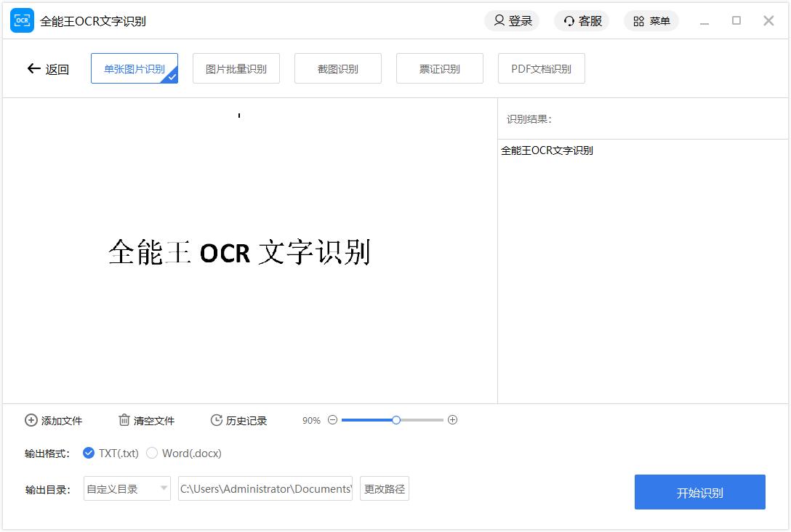Viewport: 791px width, 532px height.
Task: Click the zoom slider handle
Action: pos(396,420)
